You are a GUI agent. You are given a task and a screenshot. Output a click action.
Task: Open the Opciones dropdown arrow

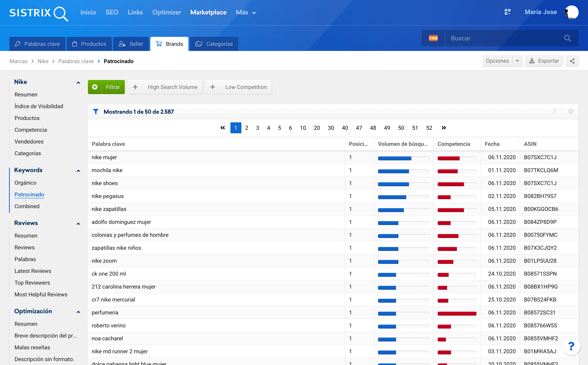[x=517, y=61]
